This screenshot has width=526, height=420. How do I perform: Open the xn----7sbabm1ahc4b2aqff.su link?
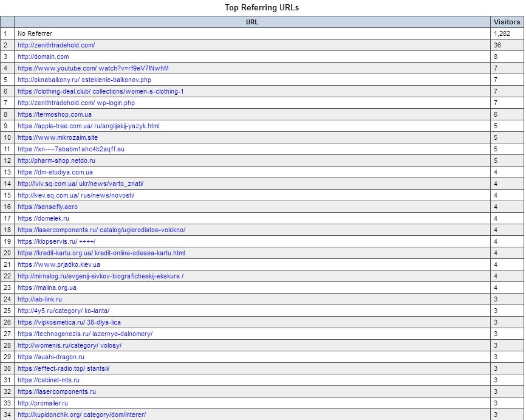tap(71, 149)
